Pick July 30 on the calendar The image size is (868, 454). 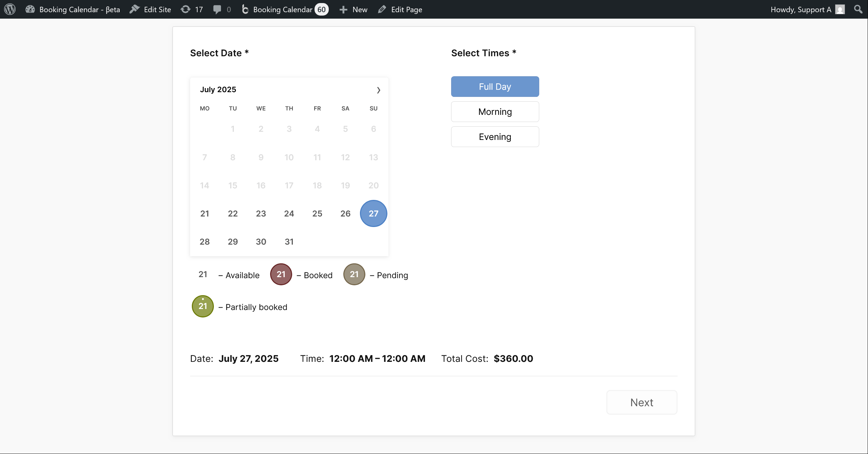tap(261, 242)
